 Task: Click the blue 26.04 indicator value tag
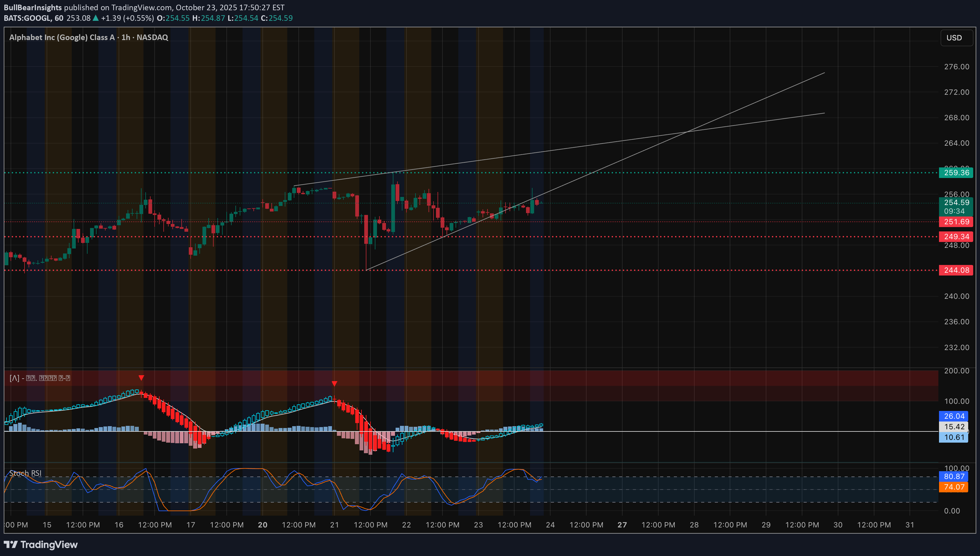tap(953, 416)
